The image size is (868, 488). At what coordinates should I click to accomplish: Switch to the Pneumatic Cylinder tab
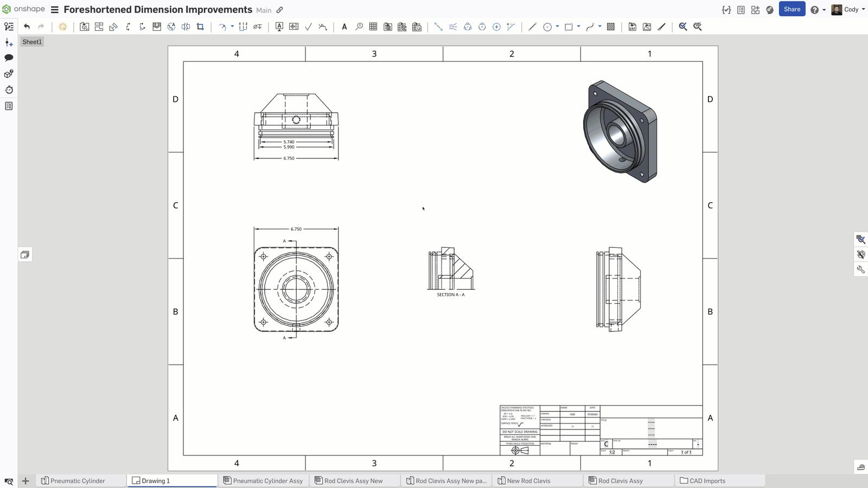(78, 481)
